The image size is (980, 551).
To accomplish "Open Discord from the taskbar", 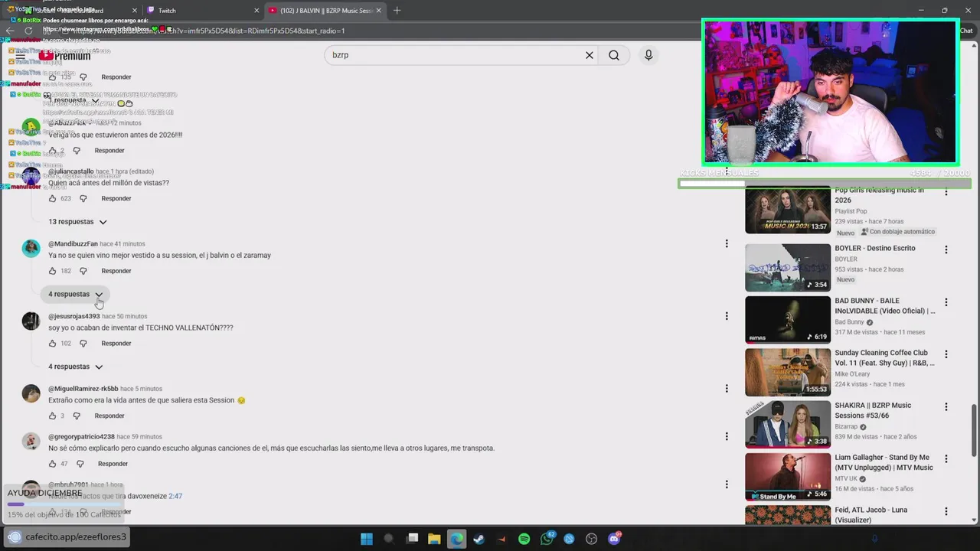I will 614,539.
